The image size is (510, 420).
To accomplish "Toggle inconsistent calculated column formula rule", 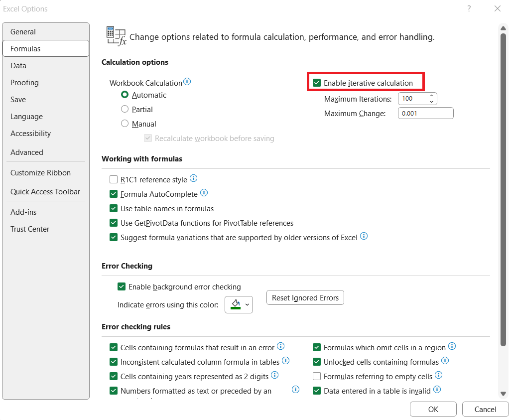I will pyautogui.click(x=114, y=362).
